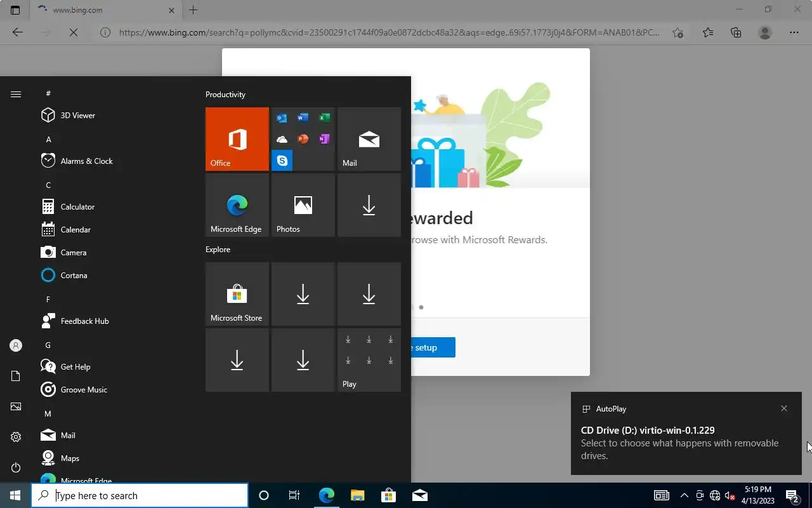Click the Productivity group header

tap(225, 95)
